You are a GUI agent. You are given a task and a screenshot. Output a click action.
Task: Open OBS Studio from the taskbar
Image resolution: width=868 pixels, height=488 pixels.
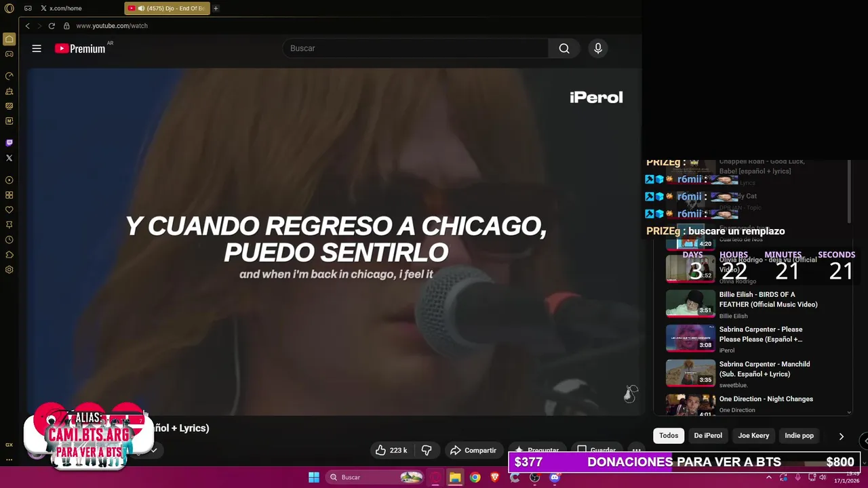point(534,477)
